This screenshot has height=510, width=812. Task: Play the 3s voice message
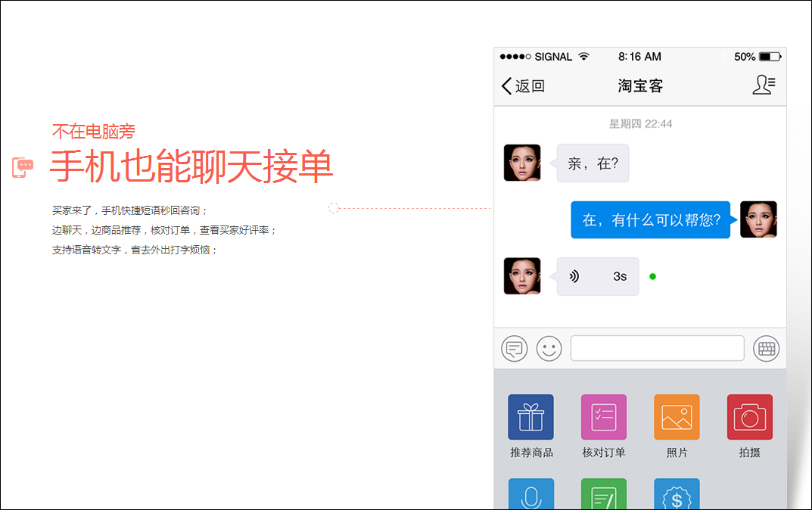(598, 276)
